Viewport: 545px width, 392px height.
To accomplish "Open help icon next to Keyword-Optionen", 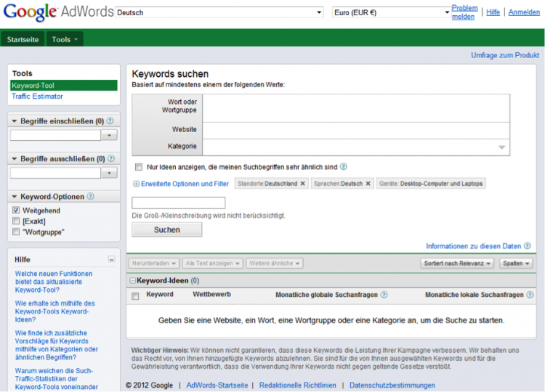I will (90, 196).
